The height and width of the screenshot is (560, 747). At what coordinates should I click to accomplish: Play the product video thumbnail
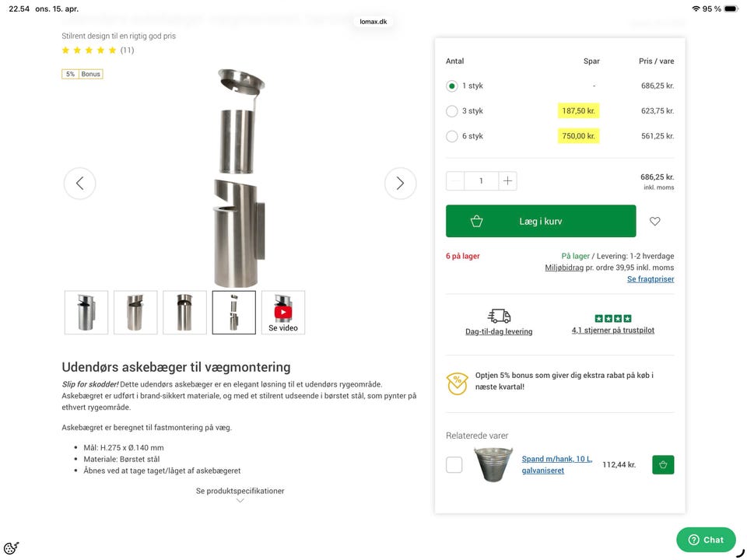(283, 313)
